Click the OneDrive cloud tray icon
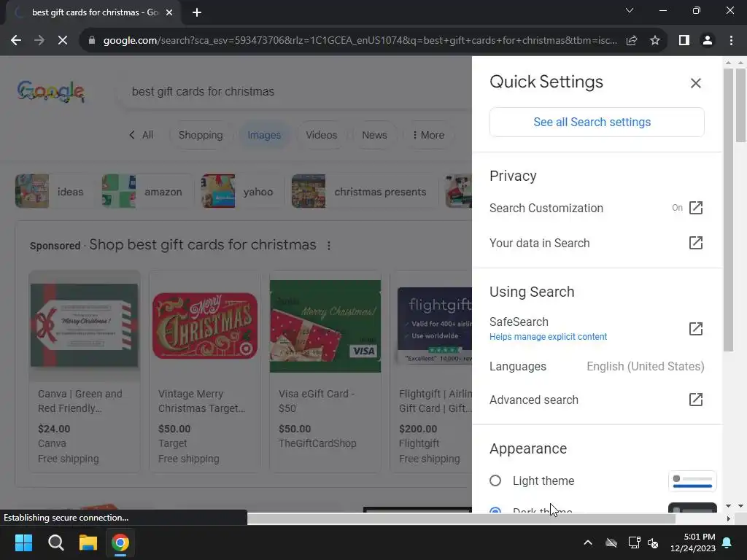Viewport: 747px width, 560px height. point(611,542)
